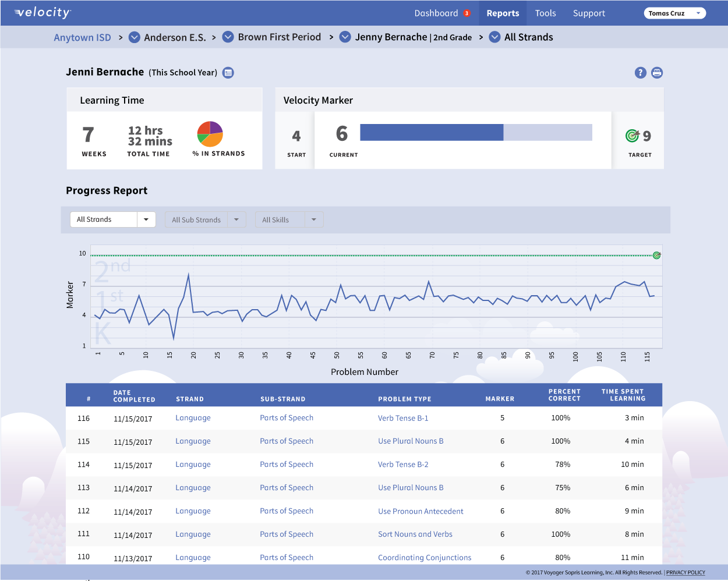Open Coordinating Conjunctions problem link
The width and height of the screenshot is (728, 581).
425,558
